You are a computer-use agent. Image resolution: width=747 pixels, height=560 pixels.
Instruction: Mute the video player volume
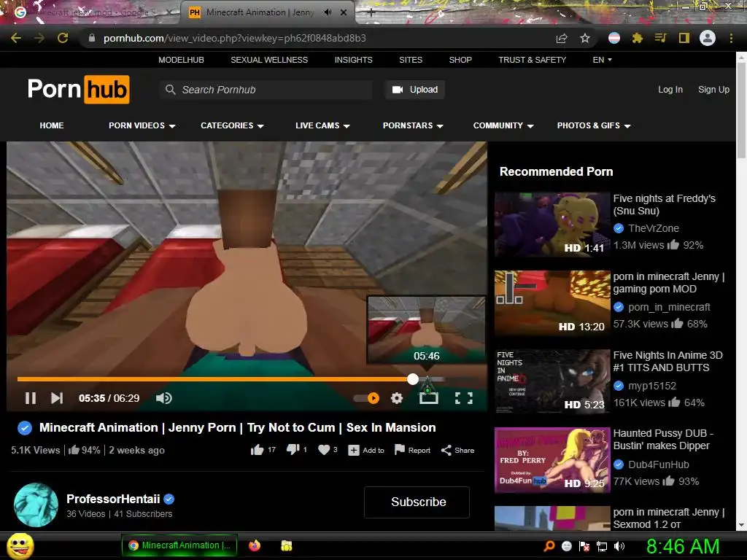(164, 398)
